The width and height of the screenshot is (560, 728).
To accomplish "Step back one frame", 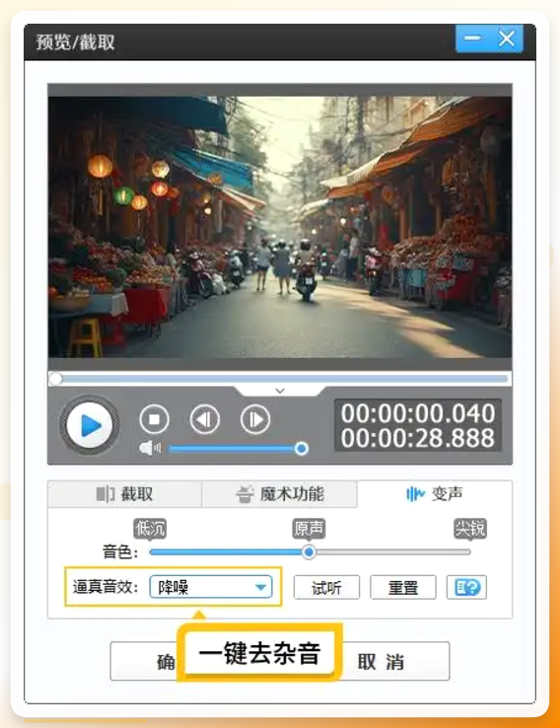I will coord(205,419).
